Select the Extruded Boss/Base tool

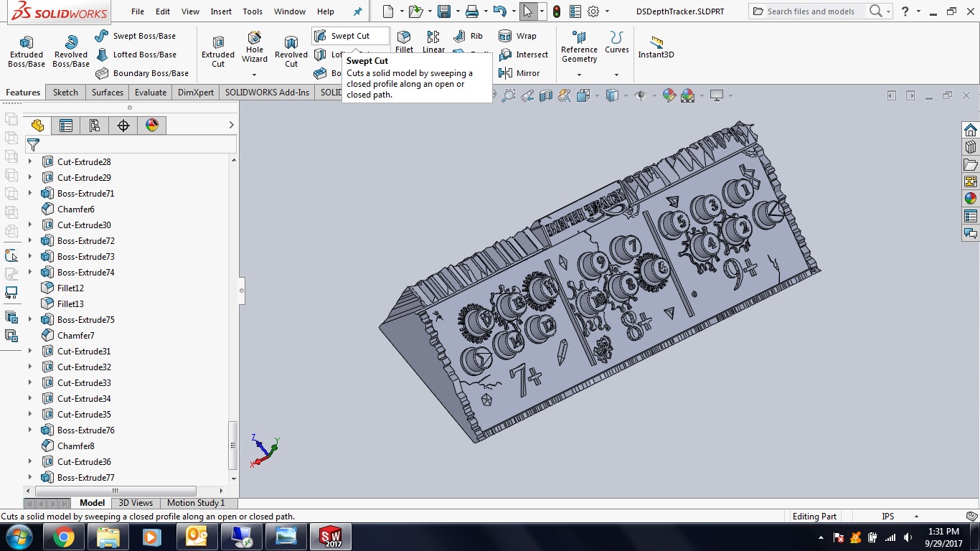(27, 52)
